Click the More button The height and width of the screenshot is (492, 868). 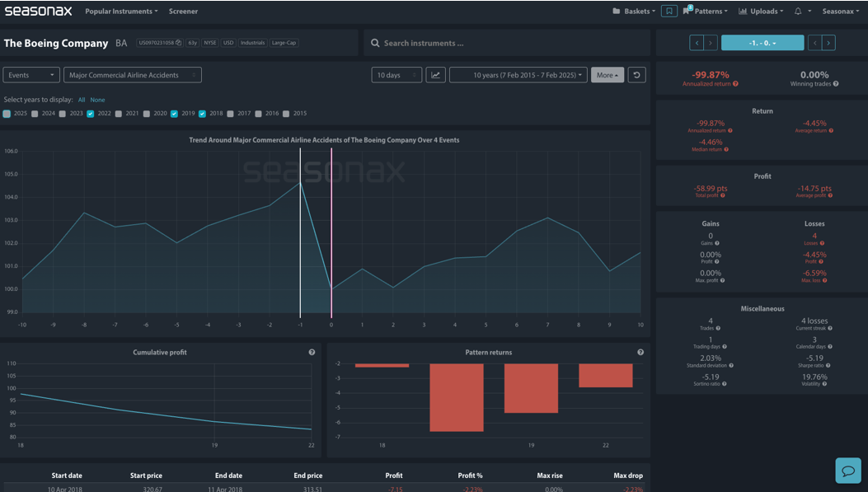608,75
